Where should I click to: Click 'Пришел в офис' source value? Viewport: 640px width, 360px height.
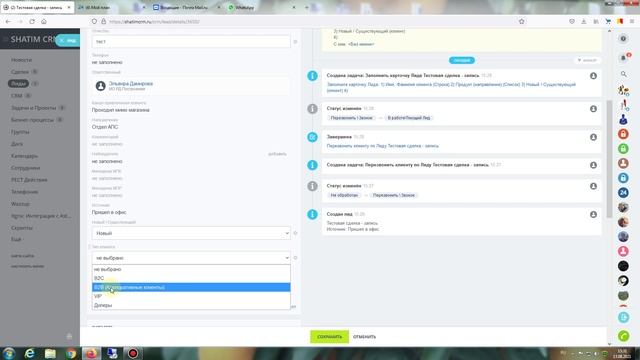pyautogui.click(x=109, y=212)
